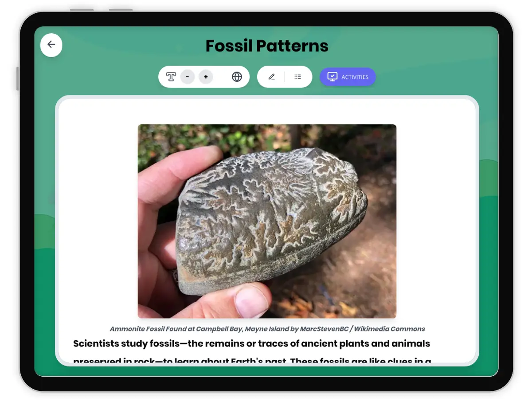Open the globe language selector
Screen dimensions: 532x402
237,77
